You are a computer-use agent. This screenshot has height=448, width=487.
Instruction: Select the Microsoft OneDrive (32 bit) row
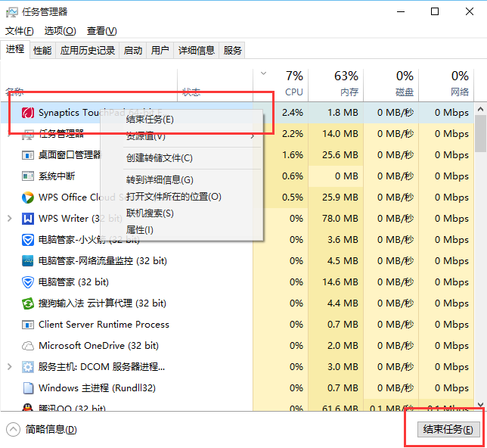click(x=237, y=346)
